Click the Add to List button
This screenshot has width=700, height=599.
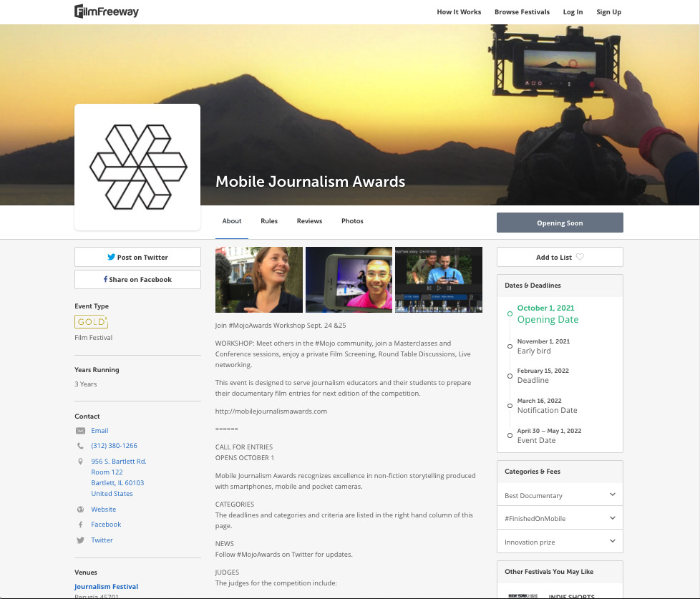click(x=560, y=257)
